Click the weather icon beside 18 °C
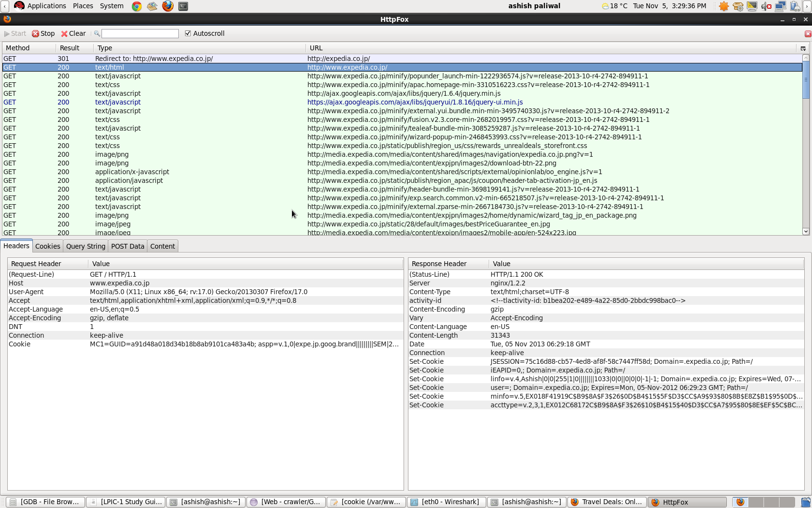The width and height of the screenshot is (812, 508). [605, 6]
